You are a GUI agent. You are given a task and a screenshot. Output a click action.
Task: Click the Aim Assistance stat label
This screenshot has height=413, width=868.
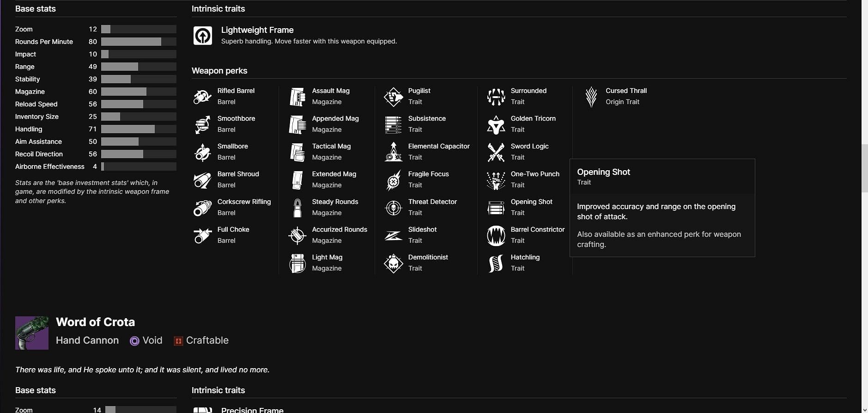pos(38,142)
